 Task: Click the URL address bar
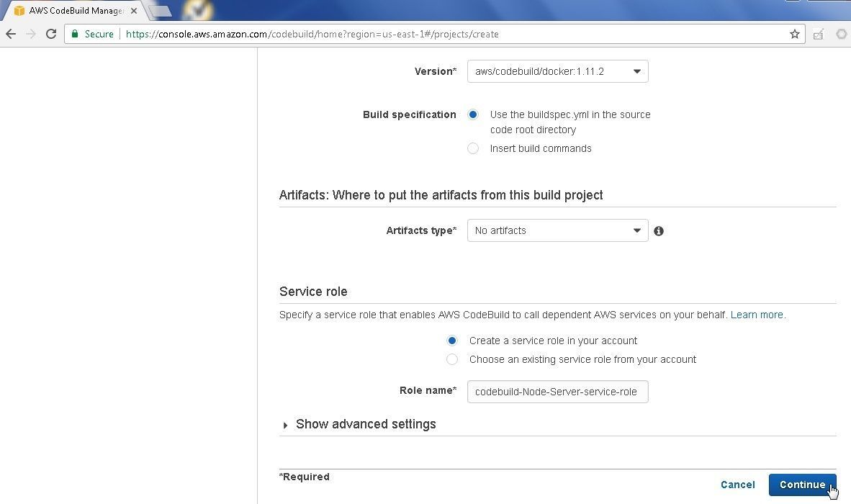pos(434,34)
